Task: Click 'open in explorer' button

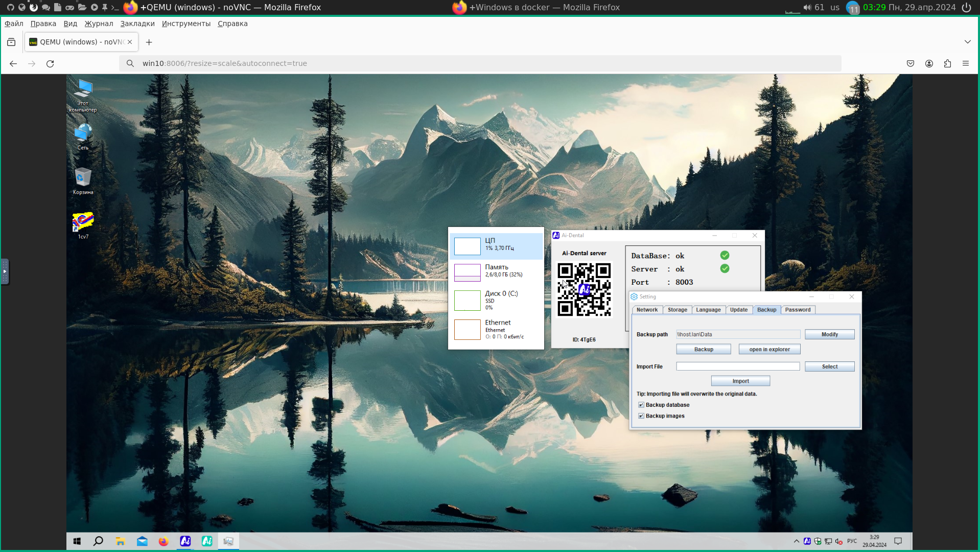Action: coord(769,350)
